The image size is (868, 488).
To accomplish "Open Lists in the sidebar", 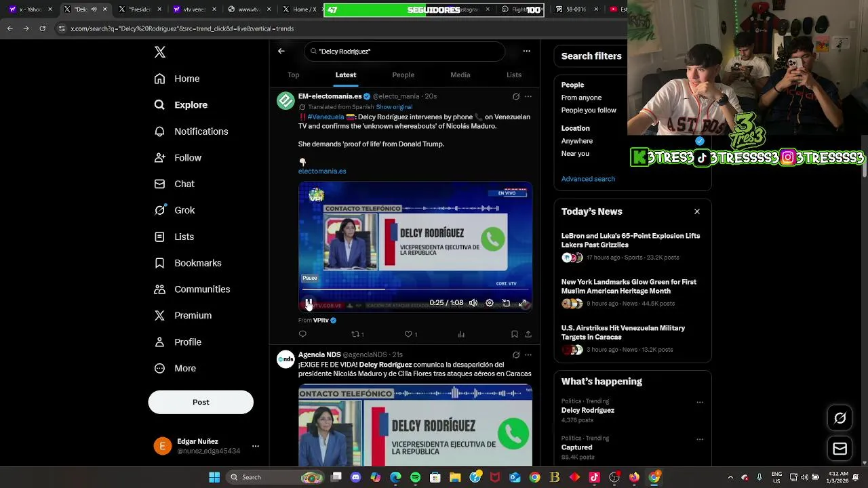I will pos(174,237).
